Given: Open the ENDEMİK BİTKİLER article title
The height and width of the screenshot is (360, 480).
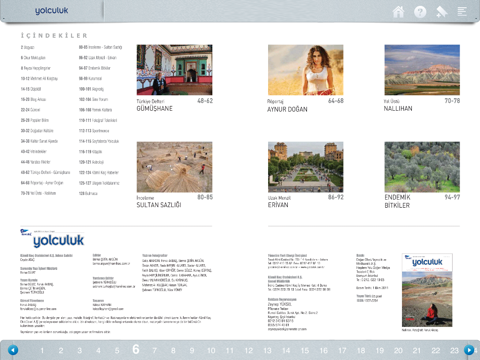Looking at the screenshot, I should tap(397, 201).
